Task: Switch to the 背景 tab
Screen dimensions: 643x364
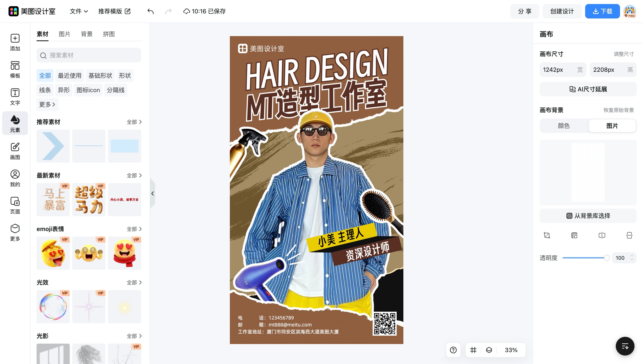Action: pyautogui.click(x=87, y=34)
